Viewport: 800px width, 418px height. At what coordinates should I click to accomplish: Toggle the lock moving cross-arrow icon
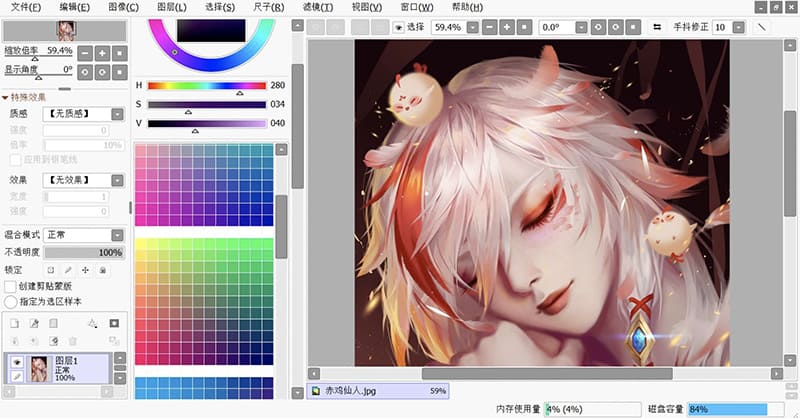click(85, 270)
